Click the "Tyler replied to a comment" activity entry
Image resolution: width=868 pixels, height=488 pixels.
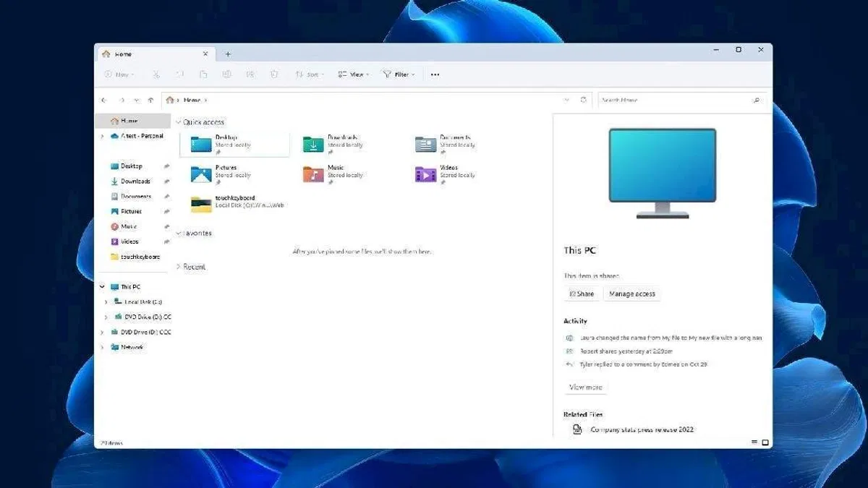[x=644, y=364]
